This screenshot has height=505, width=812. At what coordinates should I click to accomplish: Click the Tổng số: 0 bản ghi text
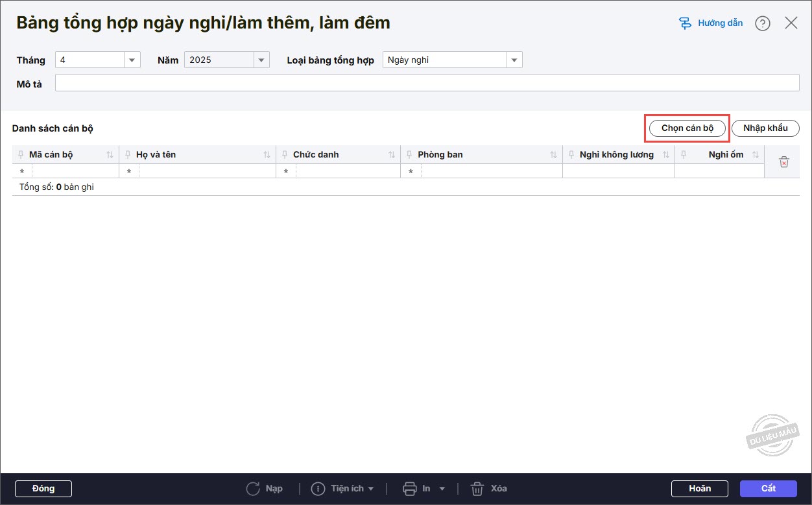57,187
